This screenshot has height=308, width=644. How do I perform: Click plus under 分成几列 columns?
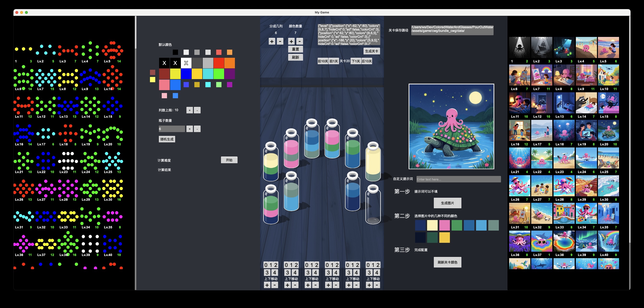point(272,41)
